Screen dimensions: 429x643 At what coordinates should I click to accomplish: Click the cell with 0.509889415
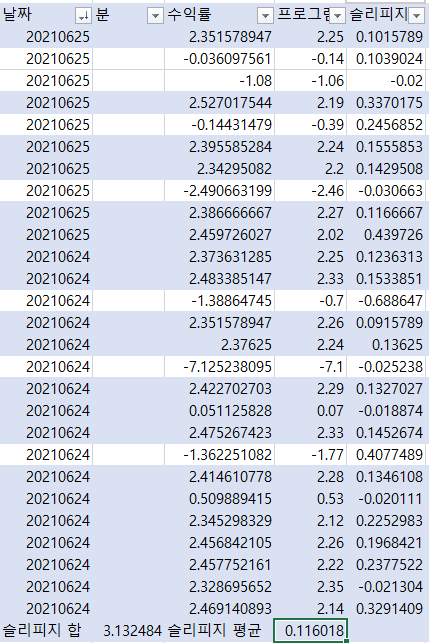(x=219, y=499)
